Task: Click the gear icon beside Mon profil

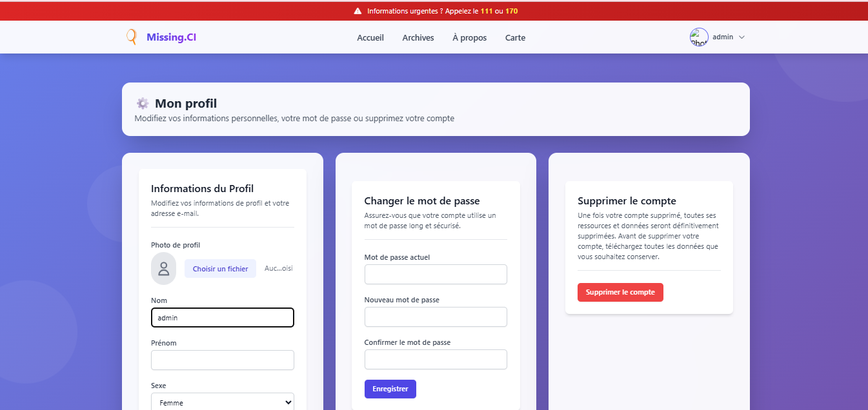Action: point(143,103)
